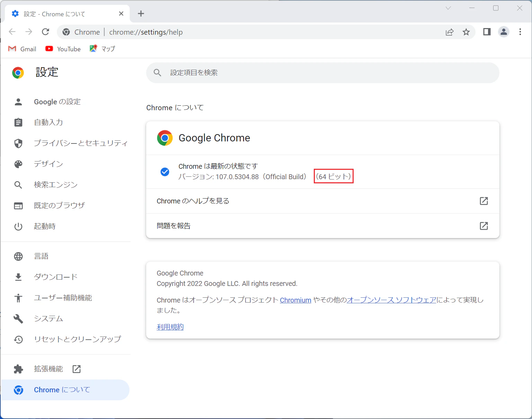Click the power icon for 起動時
Image resolution: width=532 pixels, height=419 pixels.
[x=18, y=226]
